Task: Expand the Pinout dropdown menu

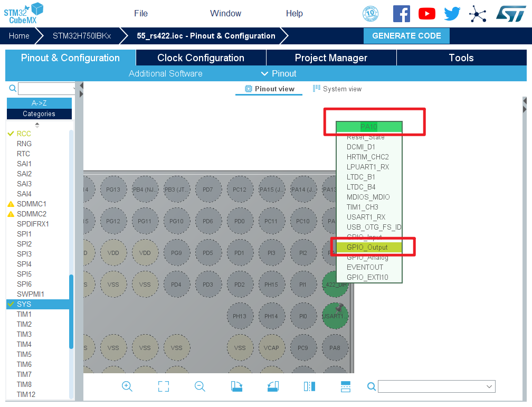Action: click(279, 73)
